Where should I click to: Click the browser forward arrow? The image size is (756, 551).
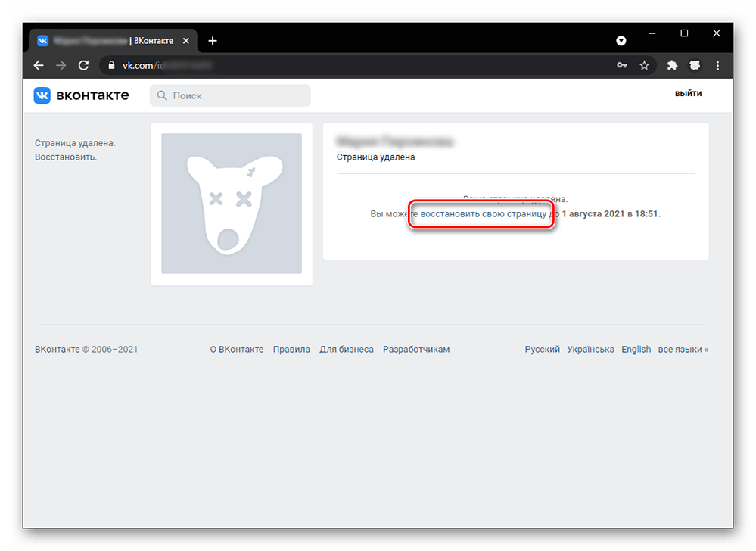tap(61, 65)
